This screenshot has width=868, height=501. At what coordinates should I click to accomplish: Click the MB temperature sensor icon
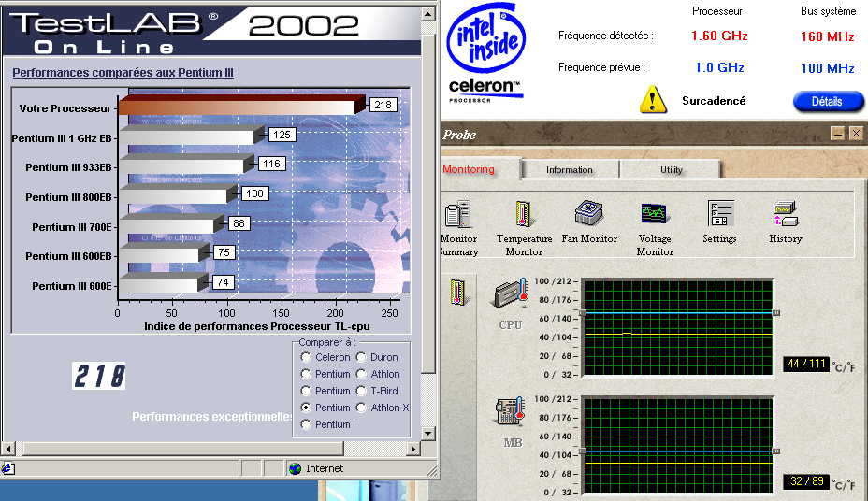click(x=510, y=411)
